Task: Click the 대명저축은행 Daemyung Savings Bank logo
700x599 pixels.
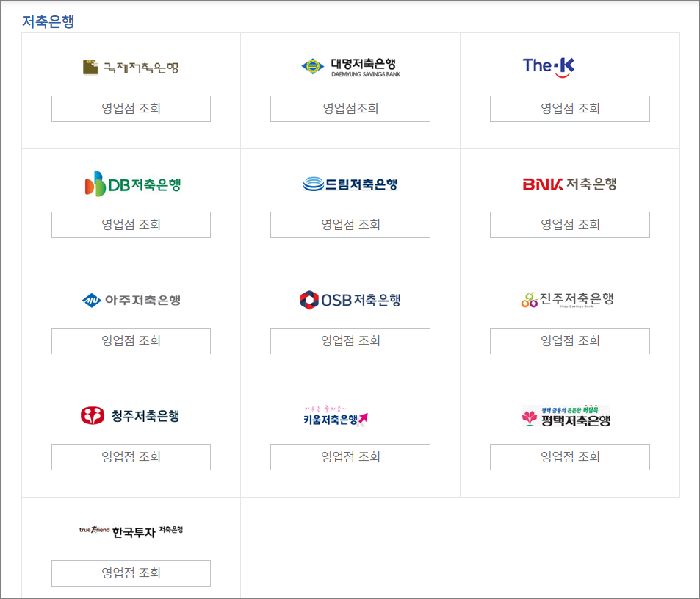Action: 350,68
